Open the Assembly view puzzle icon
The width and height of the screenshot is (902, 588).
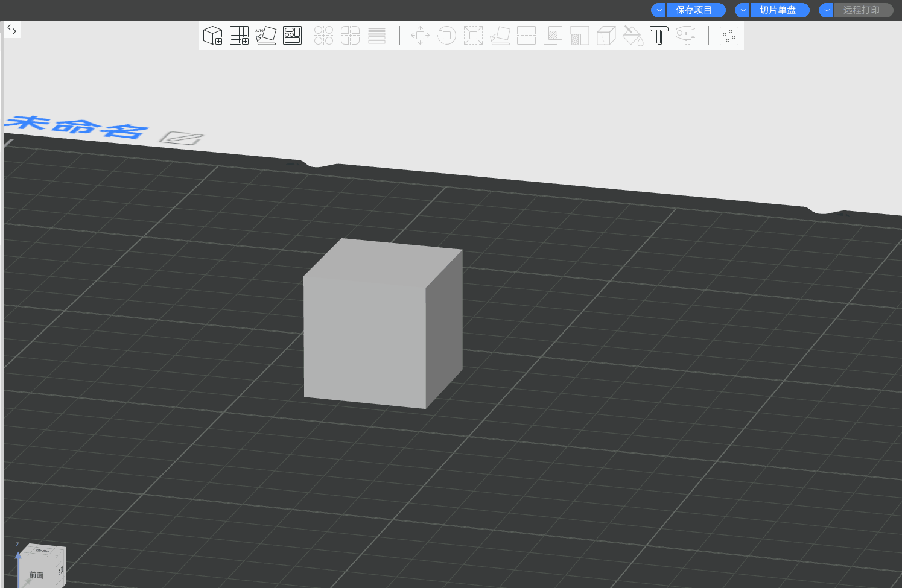point(729,36)
